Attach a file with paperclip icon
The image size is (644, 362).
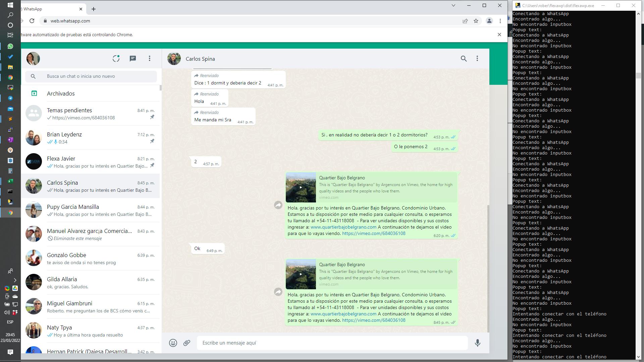point(187,343)
